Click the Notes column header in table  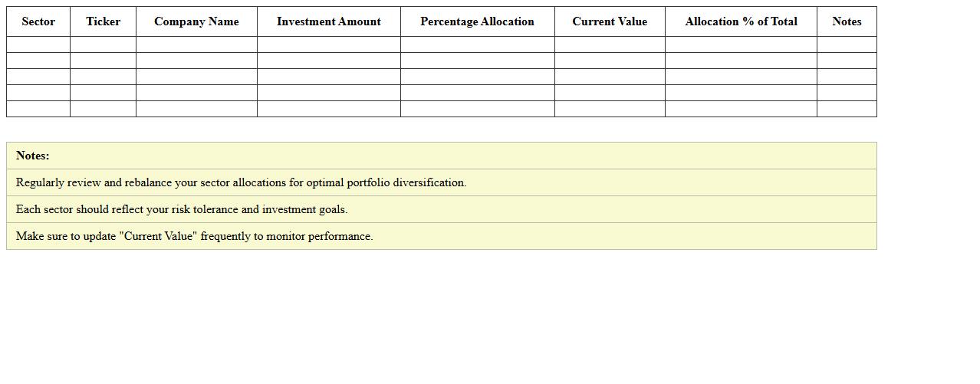pos(847,21)
